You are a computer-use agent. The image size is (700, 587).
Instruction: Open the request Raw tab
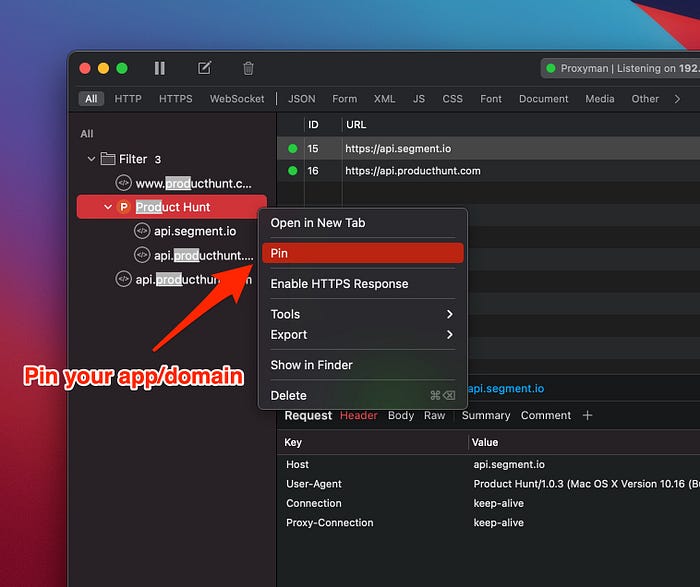(x=434, y=415)
